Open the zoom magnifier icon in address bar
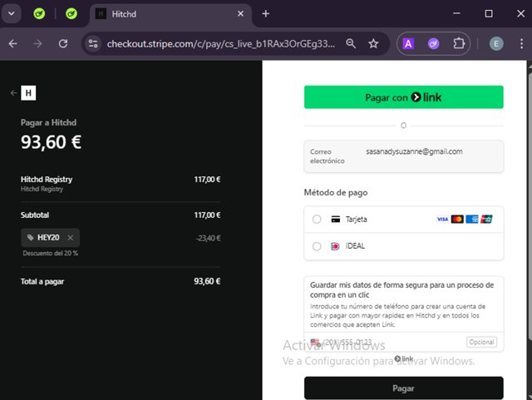The width and height of the screenshot is (532, 400). click(x=351, y=43)
